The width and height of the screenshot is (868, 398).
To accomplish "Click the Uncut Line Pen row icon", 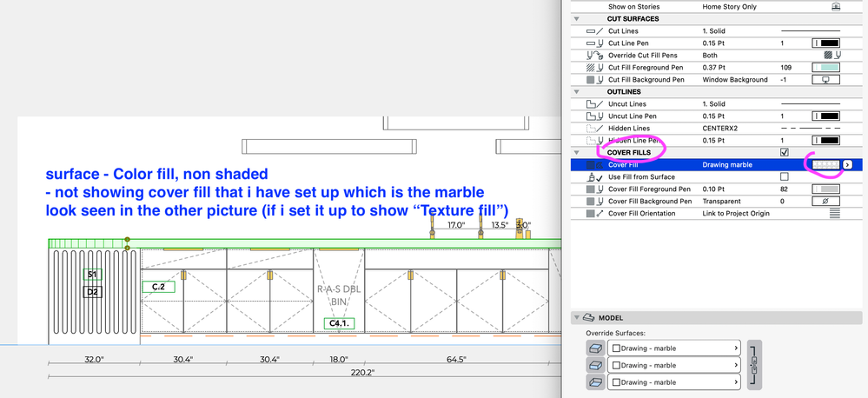I will (594, 116).
